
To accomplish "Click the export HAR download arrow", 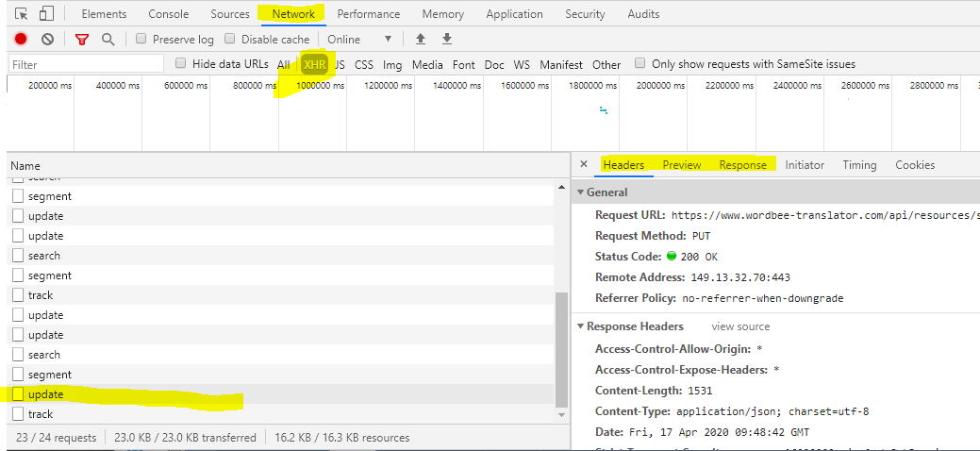I will 447,40.
